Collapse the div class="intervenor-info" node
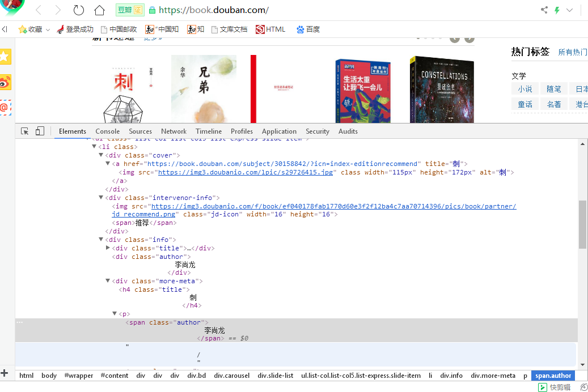The width and height of the screenshot is (588, 392). pyautogui.click(x=101, y=197)
